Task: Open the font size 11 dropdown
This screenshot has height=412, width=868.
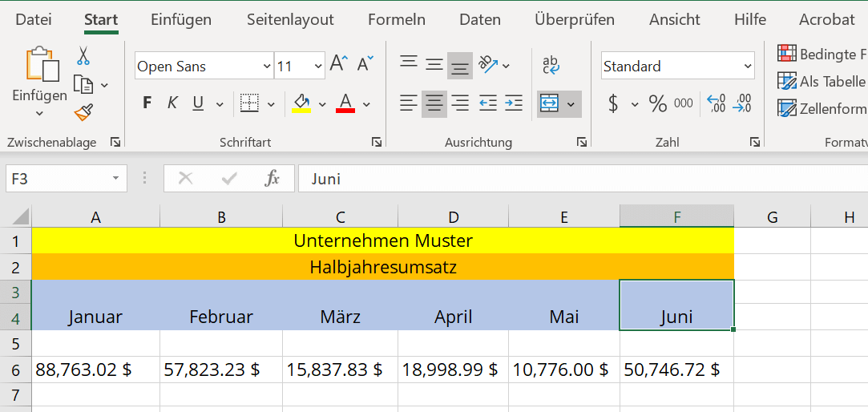Action: [x=318, y=67]
